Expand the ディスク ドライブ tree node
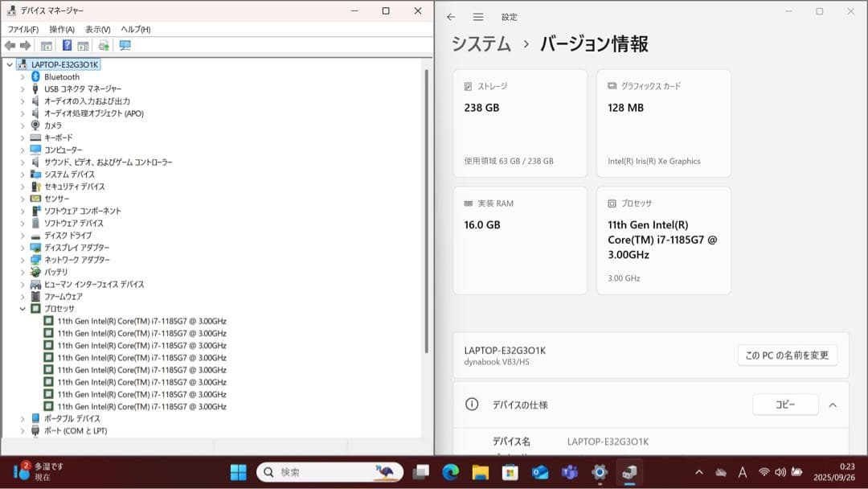868x489 pixels. click(23, 236)
